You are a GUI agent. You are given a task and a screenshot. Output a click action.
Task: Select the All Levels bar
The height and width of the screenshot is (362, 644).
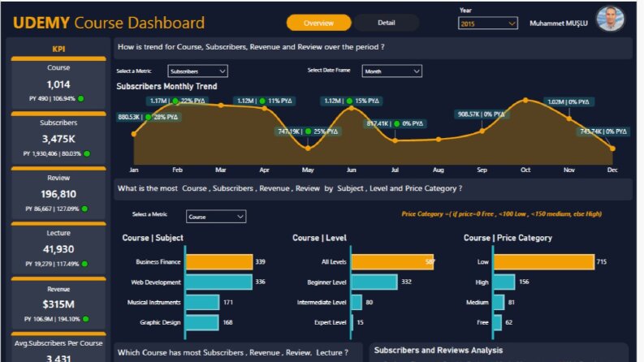pos(392,262)
